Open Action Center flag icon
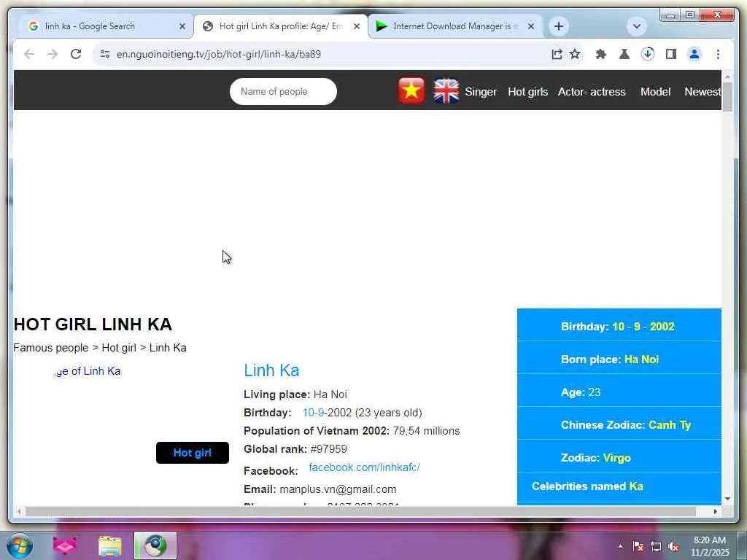This screenshot has width=747, height=560. tap(638, 547)
